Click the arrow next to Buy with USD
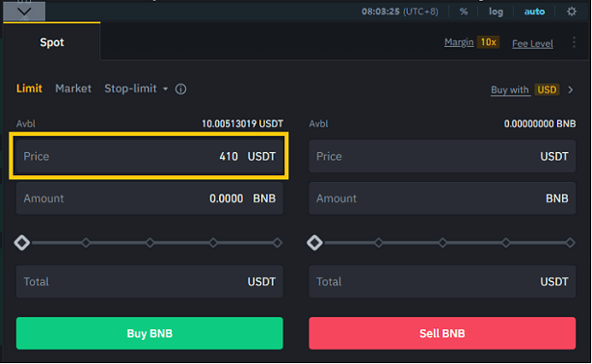Image resolution: width=592 pixels, height=364 pixels. click(x=571, y=90)
